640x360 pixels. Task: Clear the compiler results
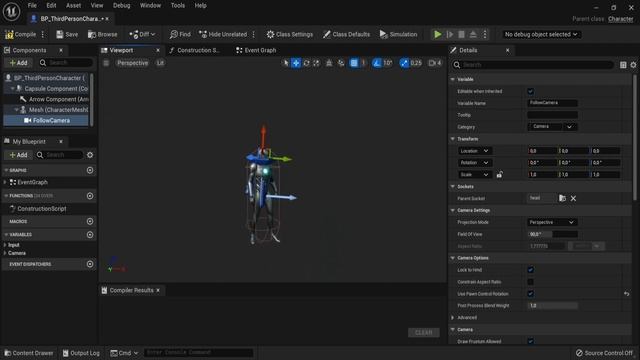(424, 333)
